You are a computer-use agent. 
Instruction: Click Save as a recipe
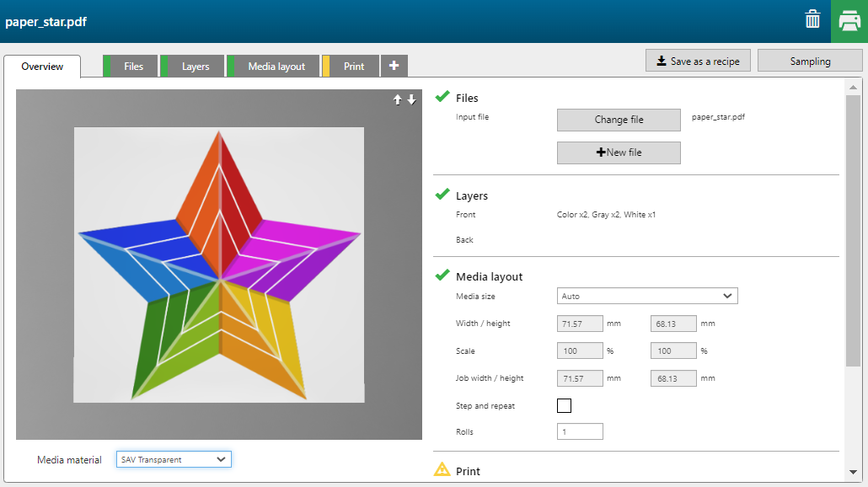tap(697, 61)
